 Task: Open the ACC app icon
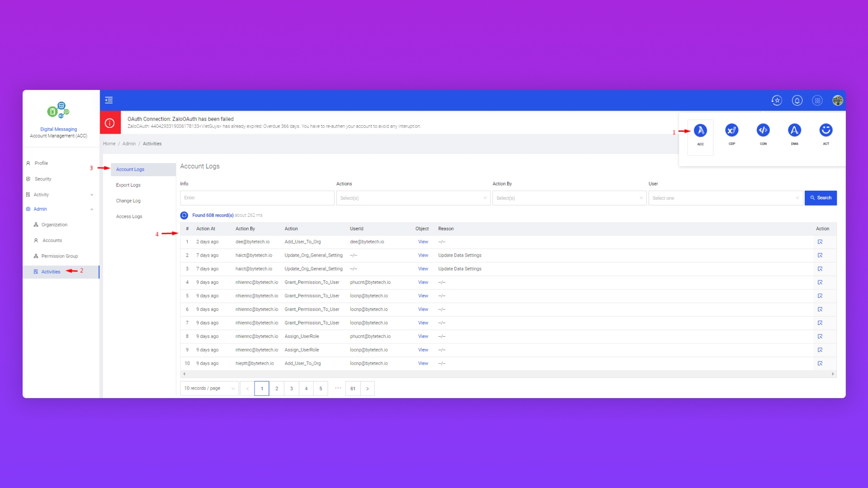point(700,131)
